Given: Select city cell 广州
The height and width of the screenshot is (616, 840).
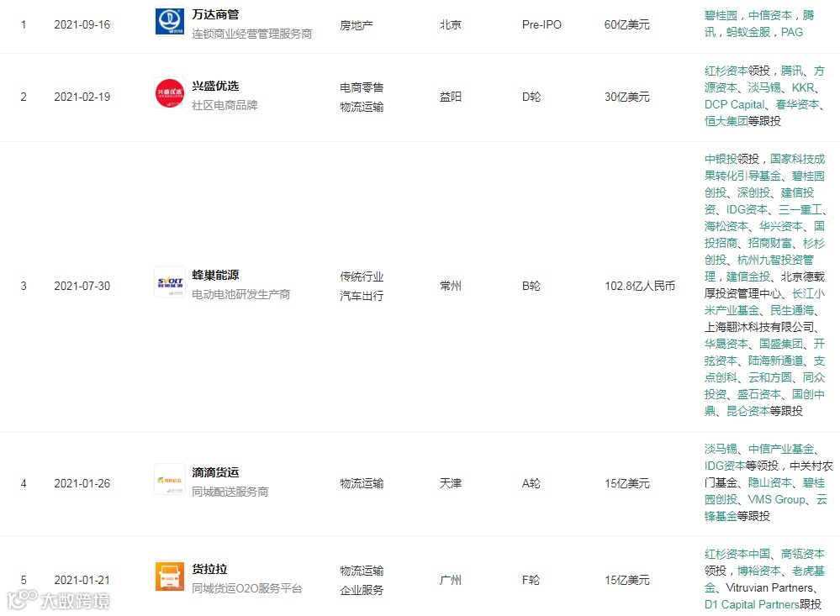Looking at the screenshot, I should (x=450, y=580).
